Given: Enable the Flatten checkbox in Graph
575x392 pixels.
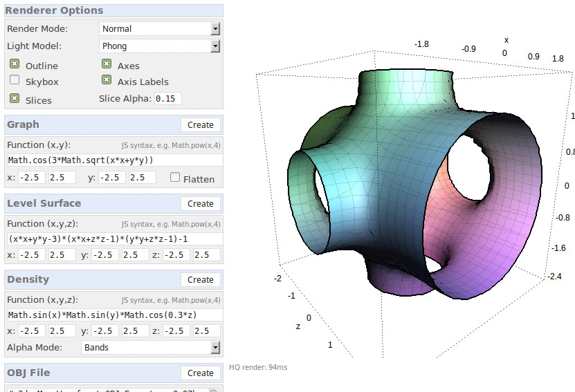Looking at the screenshot, I should coord(175,178).
